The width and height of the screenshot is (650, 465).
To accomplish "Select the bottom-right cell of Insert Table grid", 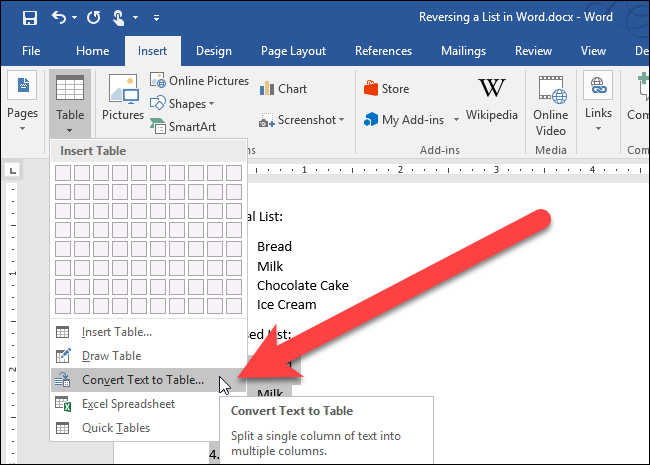I will tap(234, 306).
